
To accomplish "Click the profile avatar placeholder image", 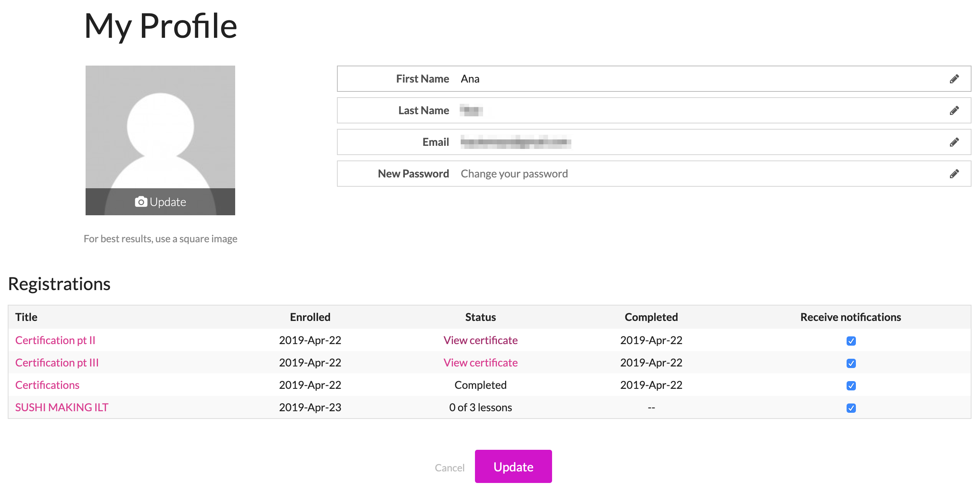I will [x=160, y=127].
